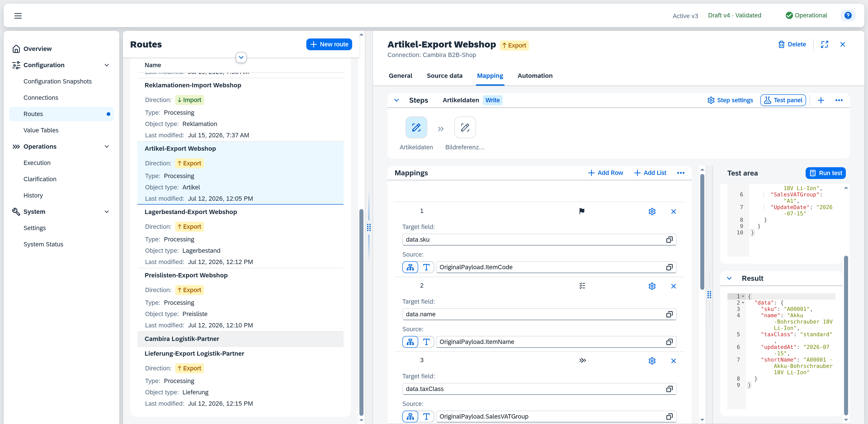Fold line 1 in Result code

click(743, 296)
